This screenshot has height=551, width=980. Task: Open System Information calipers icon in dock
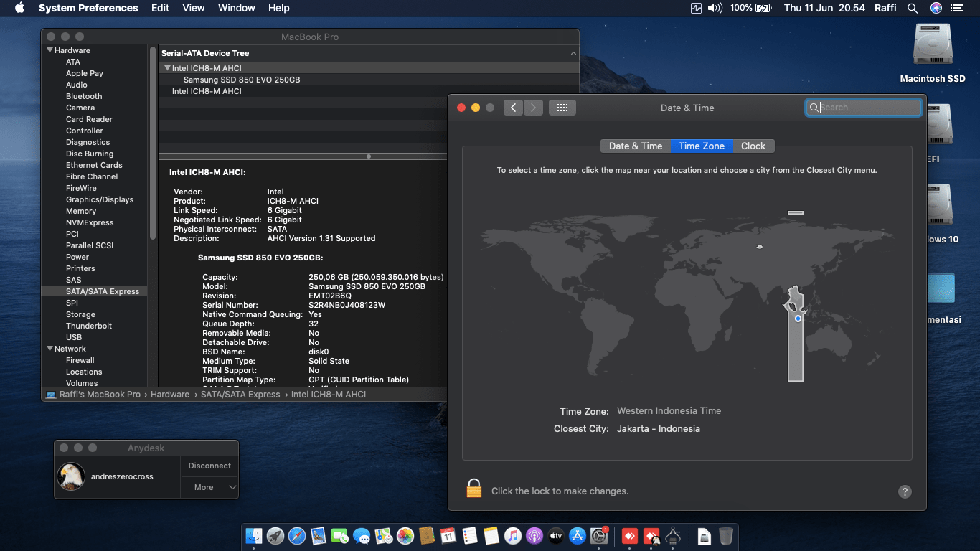pos(672,535)
